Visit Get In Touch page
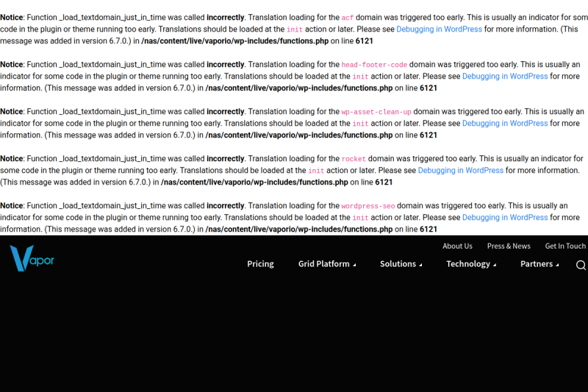The image size is (588, 392). pyautogui.click(x=565, y=246)
